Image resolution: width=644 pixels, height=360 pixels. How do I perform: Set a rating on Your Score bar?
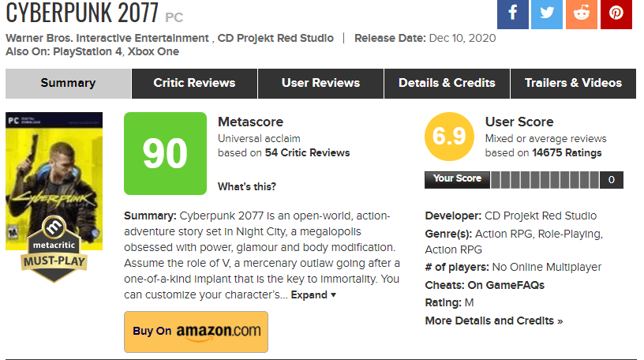pos(544,179)
